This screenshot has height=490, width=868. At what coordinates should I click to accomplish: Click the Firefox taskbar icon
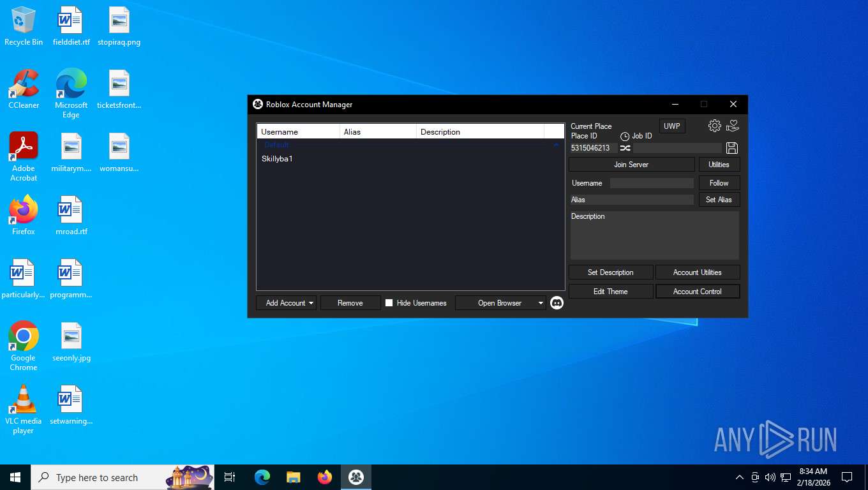(325, 477)
